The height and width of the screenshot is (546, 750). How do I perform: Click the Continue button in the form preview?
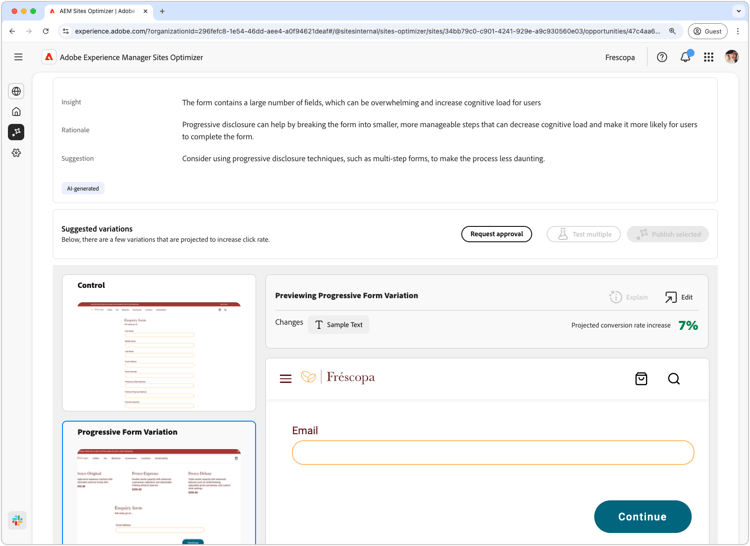point(642,516)
